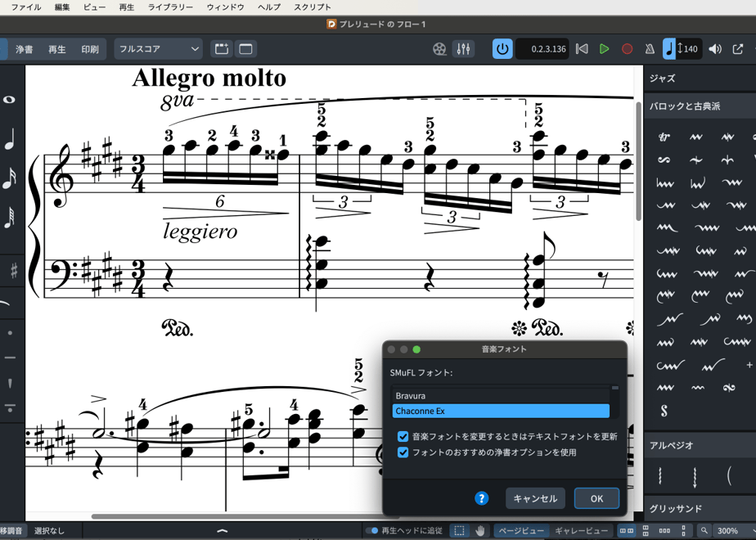
Task: Select the whole note duration
Action: (x=10, y=100)
